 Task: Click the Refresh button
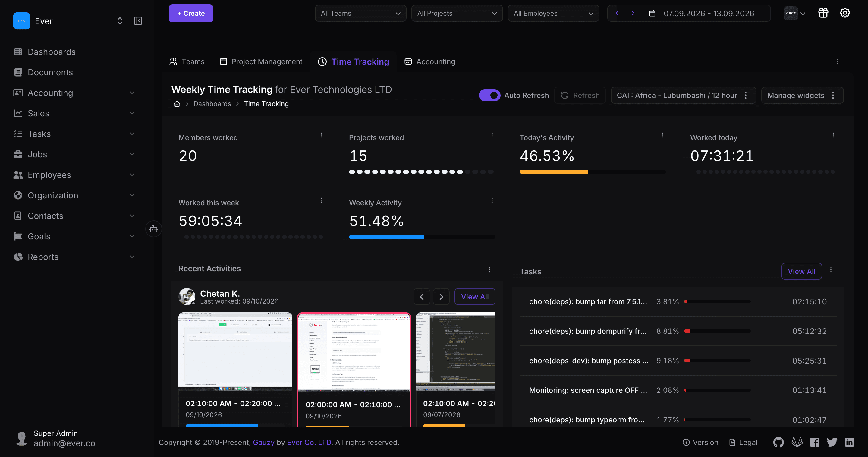pos(580,95)
